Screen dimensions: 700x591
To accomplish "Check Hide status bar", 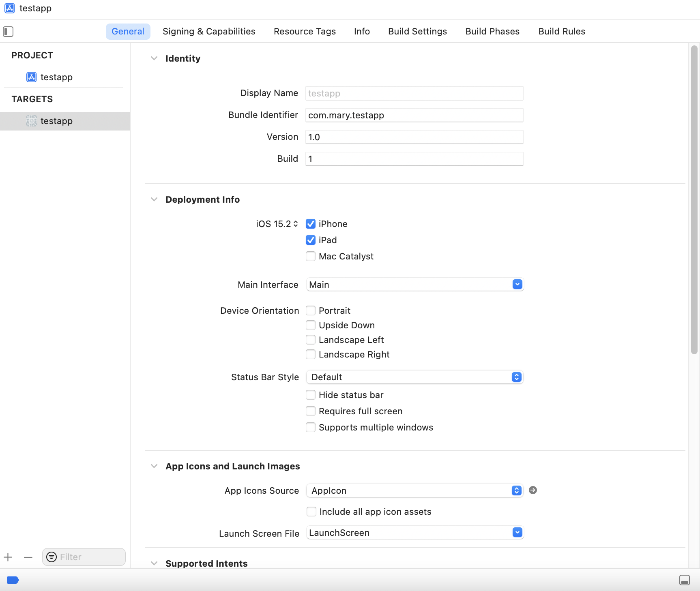I will point(311,395).
